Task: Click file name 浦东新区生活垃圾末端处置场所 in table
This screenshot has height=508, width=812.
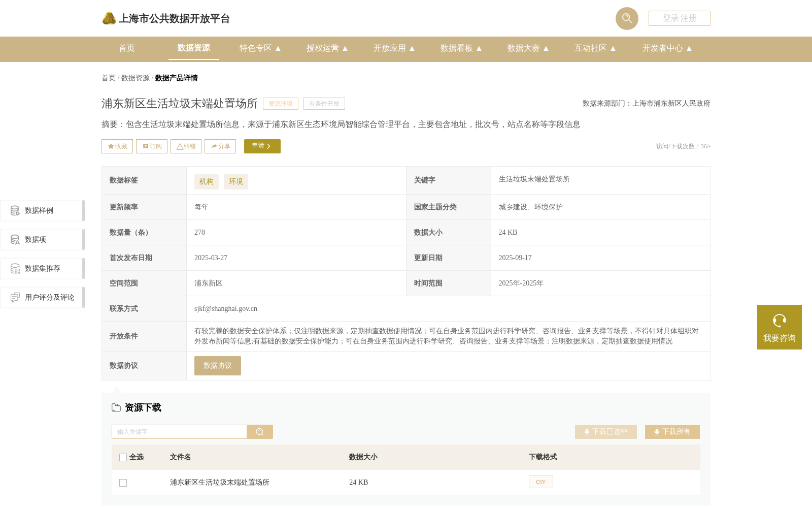Action: click(x=220, y=483)
